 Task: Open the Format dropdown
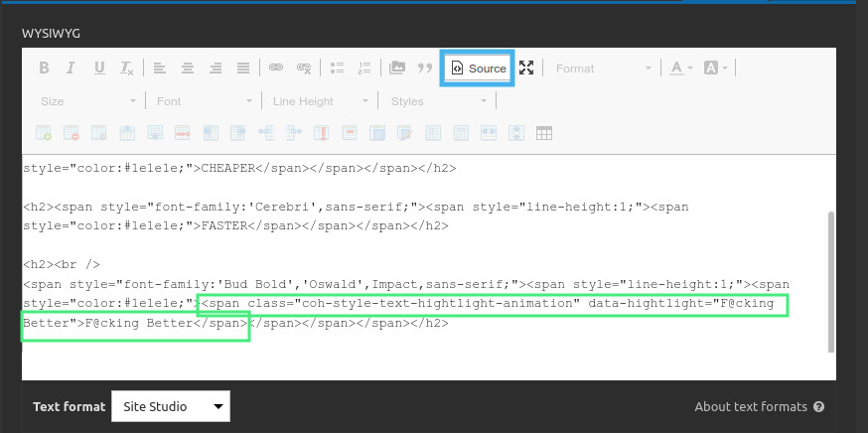coord(603,69)
